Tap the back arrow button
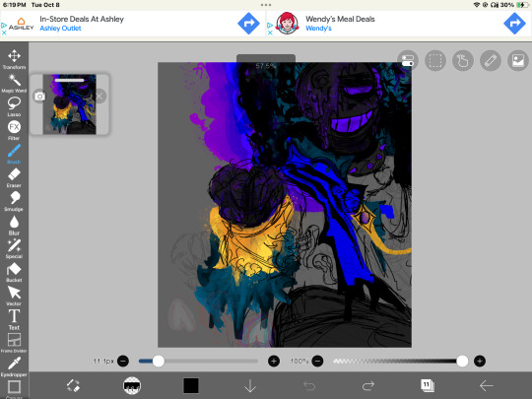Image resolution: width=532 pixels, height=399 pixels. tap(487, 386)
